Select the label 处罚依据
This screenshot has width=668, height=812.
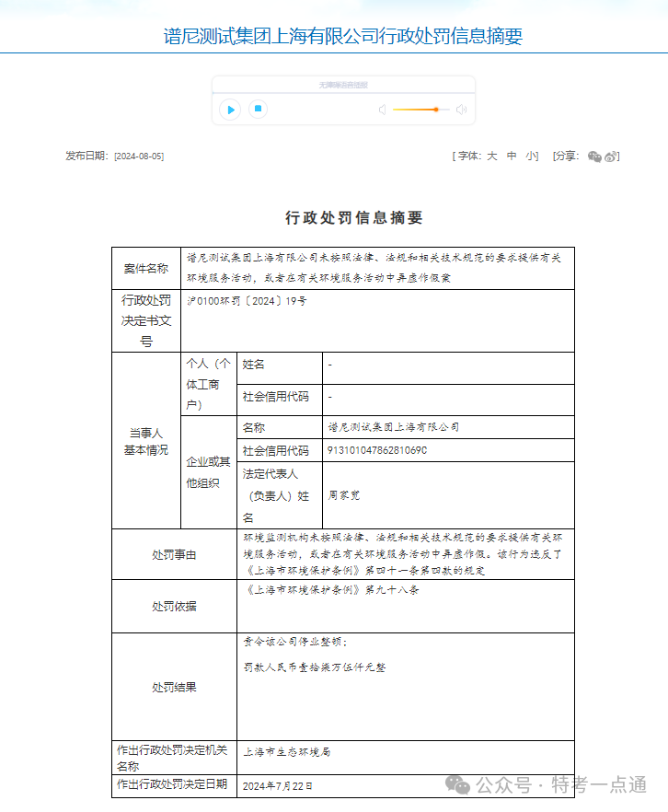[x=174, y=607]
